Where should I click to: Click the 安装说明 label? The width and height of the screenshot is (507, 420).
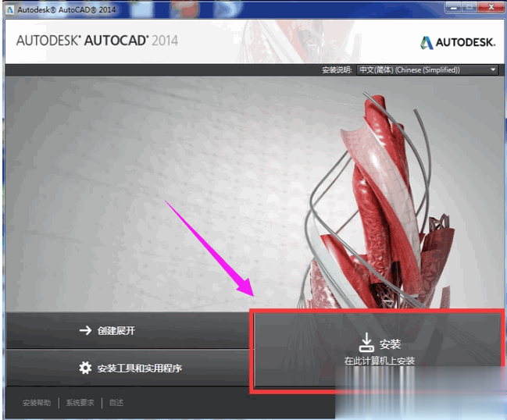(337, 70)
